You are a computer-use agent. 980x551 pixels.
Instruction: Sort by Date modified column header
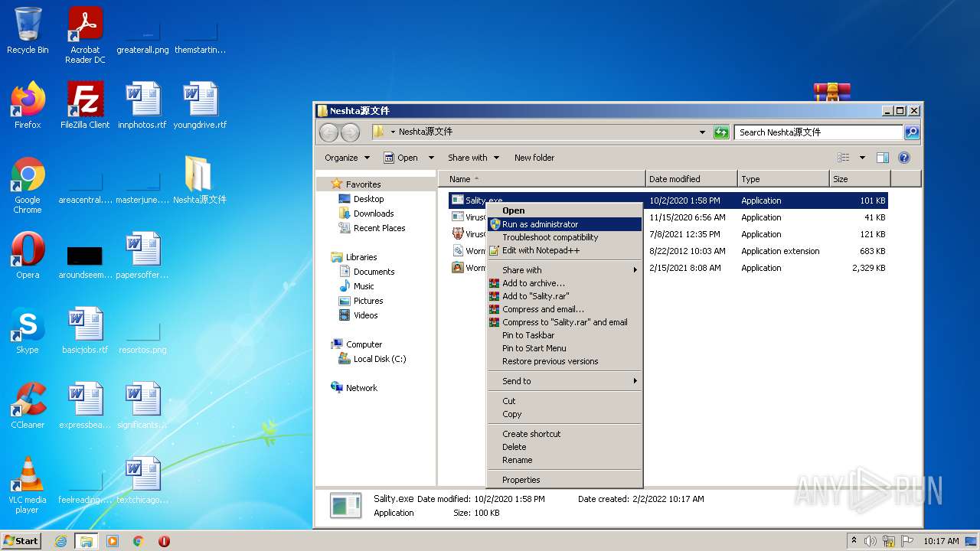point(691,179)
